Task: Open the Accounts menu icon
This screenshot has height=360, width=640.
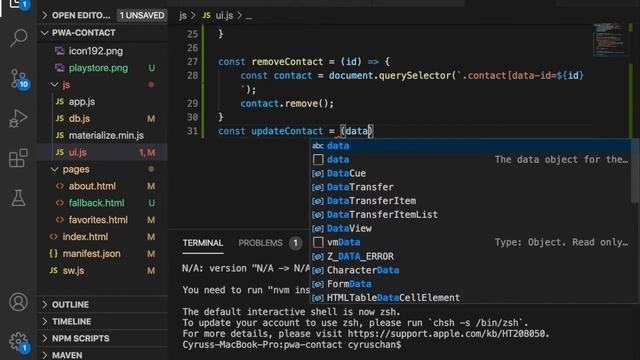Action: point(18,302)
